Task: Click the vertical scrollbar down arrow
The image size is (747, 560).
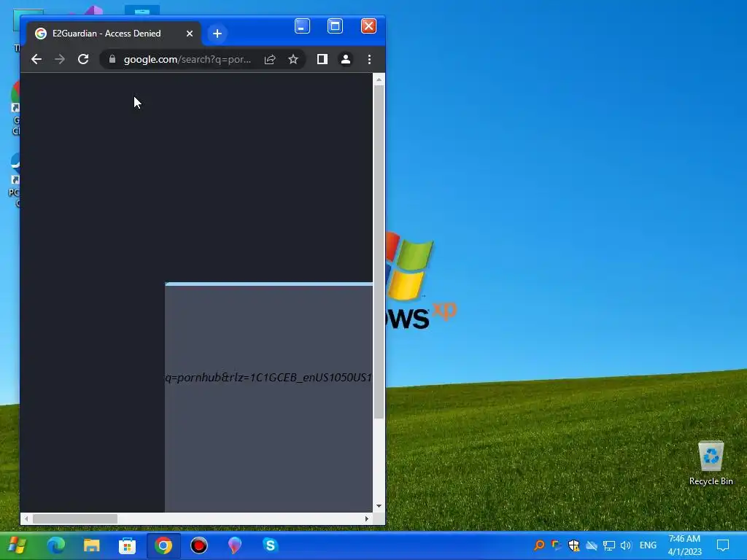Action: click(x=379, y=506)
